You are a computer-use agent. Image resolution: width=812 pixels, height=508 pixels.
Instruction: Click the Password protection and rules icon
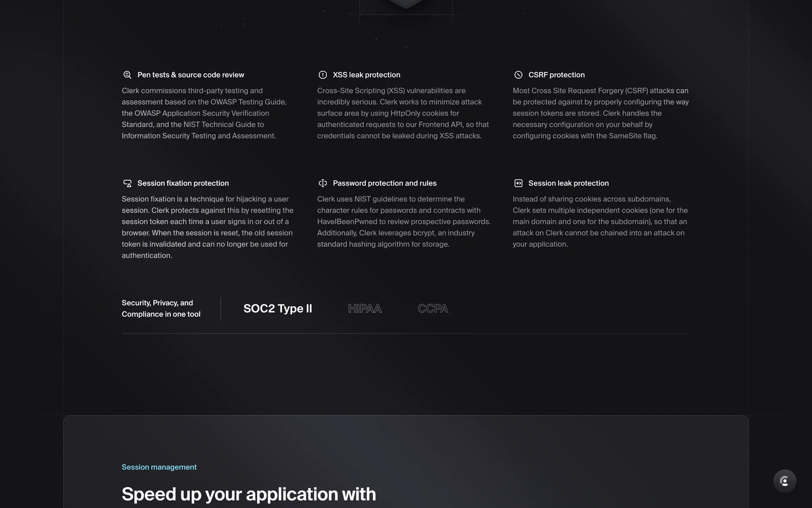pyautogui.click(x=323, y=183)
